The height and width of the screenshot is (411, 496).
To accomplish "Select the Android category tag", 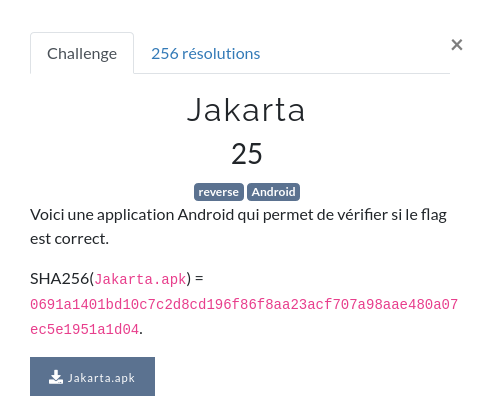I will (273, 192).
